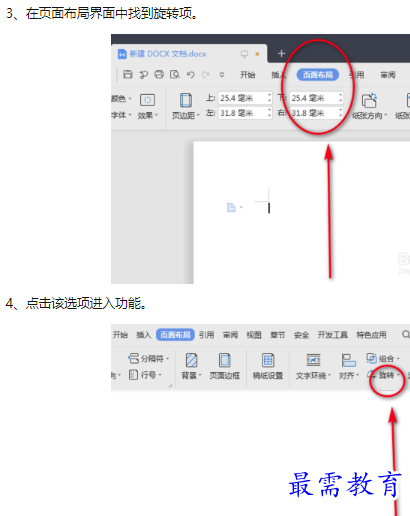Open the 特色应用 featured apps tab
410x516 pixels.
pyautogui.click(x=372, y=335)
